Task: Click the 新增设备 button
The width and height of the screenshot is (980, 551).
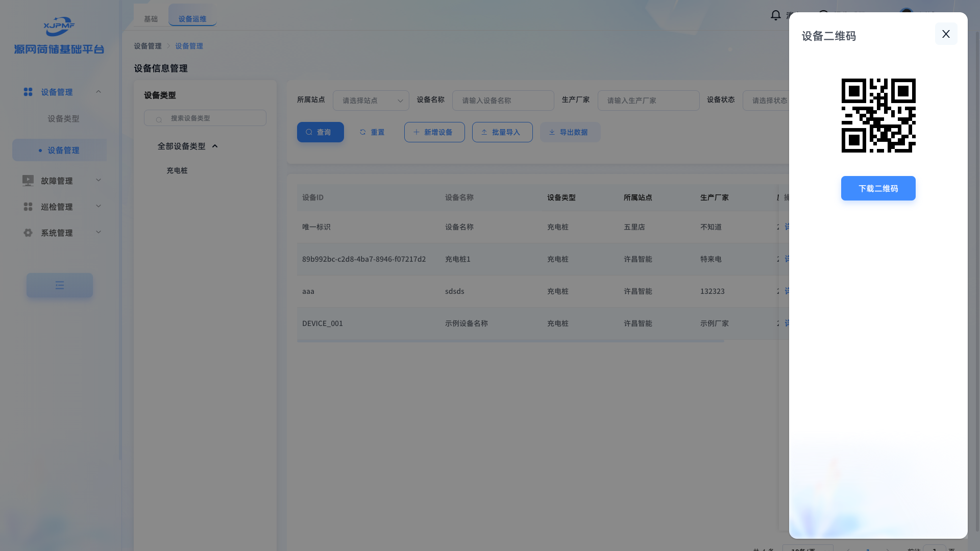Action: pyautogui.click(x=434, y=132)
